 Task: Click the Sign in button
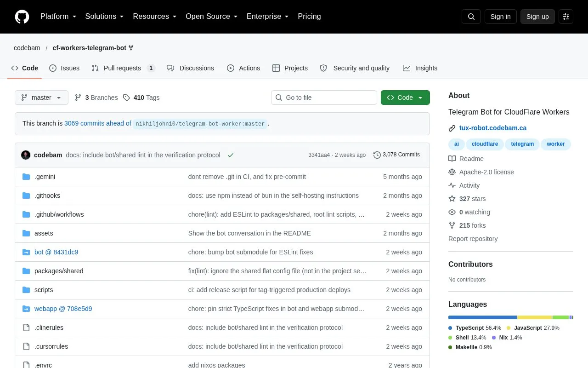point(500,17)
